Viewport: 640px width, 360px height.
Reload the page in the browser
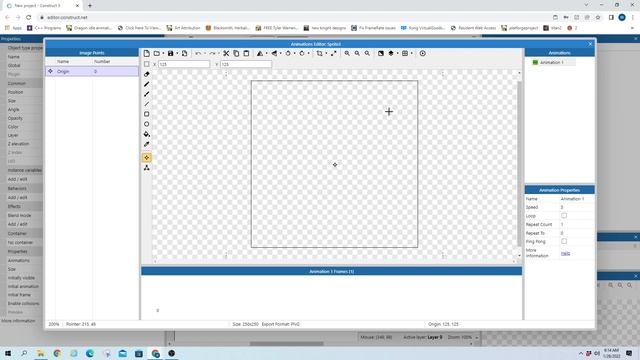29,18
